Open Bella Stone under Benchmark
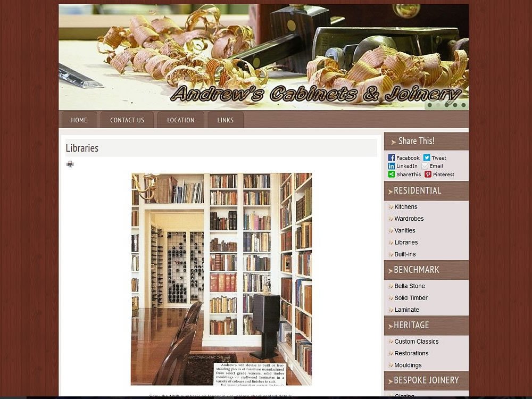This screenshot has height=399, width=532. tap(409, 286)
